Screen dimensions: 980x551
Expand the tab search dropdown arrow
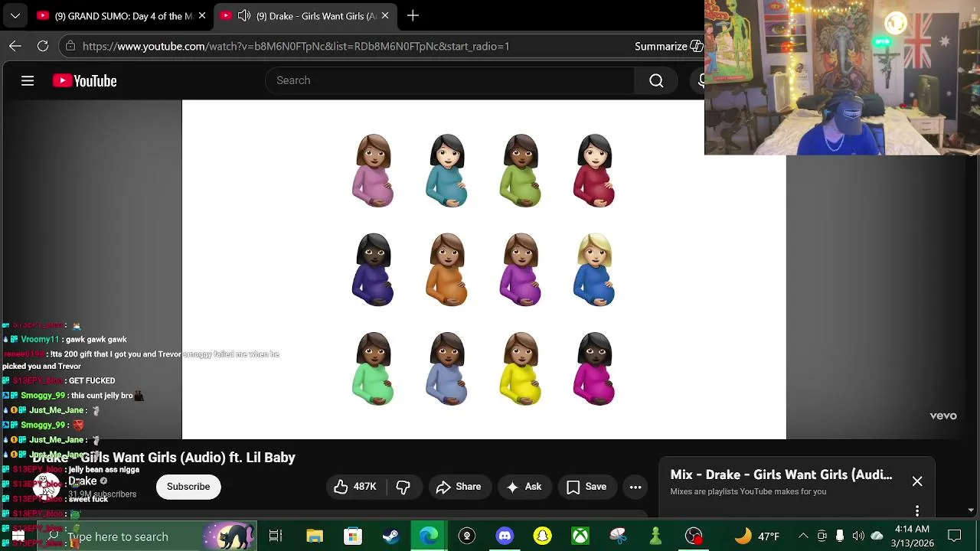tap(15, 15)
